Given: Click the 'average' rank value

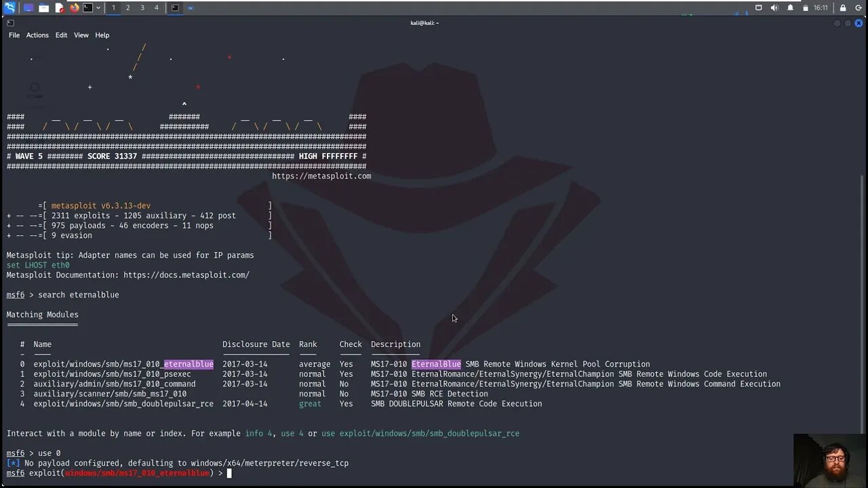Looking at the screenshot, I should tap(315, 365).
